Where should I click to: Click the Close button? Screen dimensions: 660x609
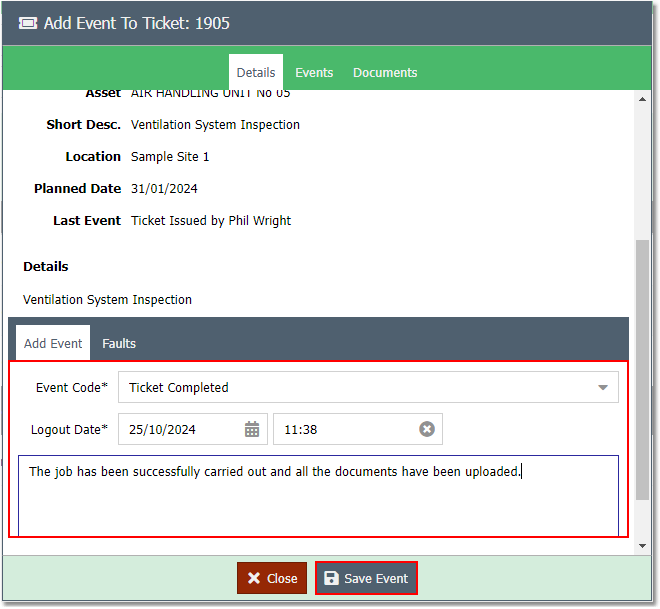click(272, 578)
